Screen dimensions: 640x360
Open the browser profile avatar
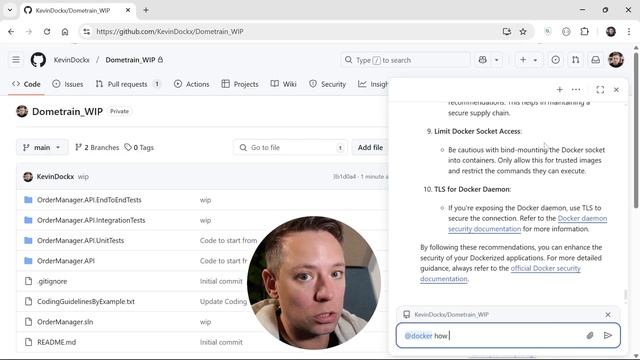coord(611,31)
